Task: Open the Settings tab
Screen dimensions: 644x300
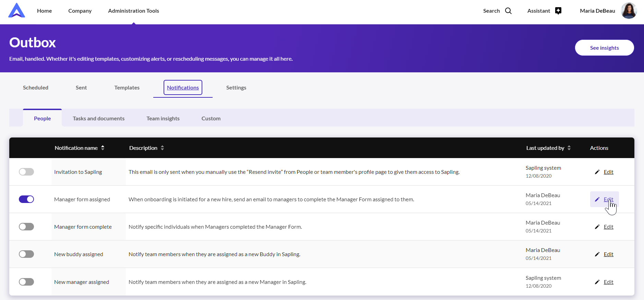Action: (x=236, y=88)
